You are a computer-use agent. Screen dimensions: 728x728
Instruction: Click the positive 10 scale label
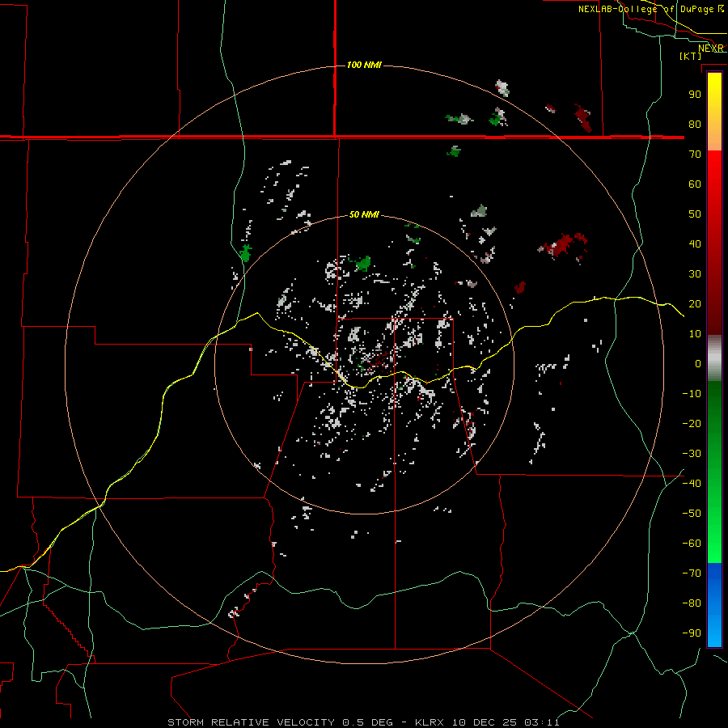[x=695, y=334]
